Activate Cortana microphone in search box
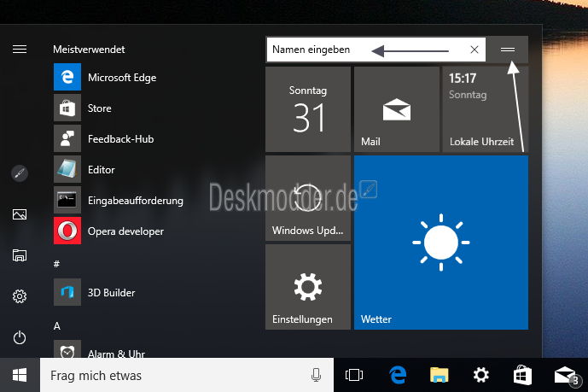588x392 pixels. click(316, 375)
